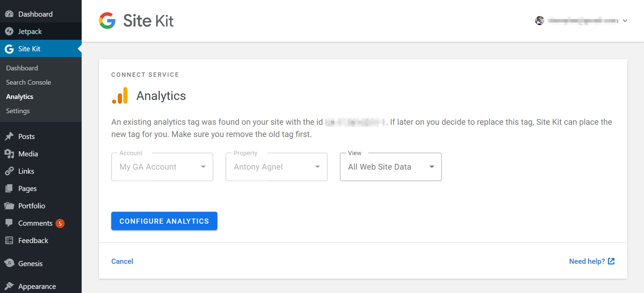Click the Jetpack lightning icon

click(x=9, y=31)
